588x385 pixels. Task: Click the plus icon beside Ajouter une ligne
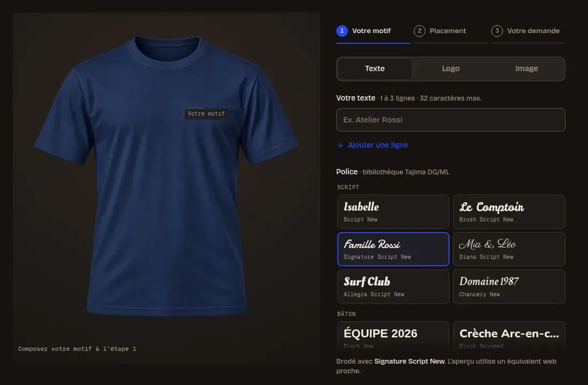click(x=341, y=145)
